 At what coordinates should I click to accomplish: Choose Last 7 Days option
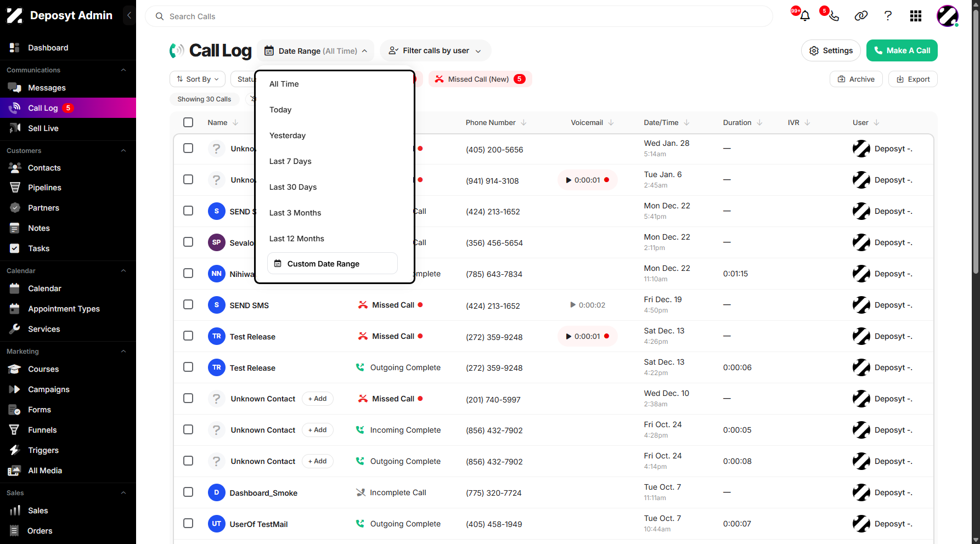click(333, 161)
